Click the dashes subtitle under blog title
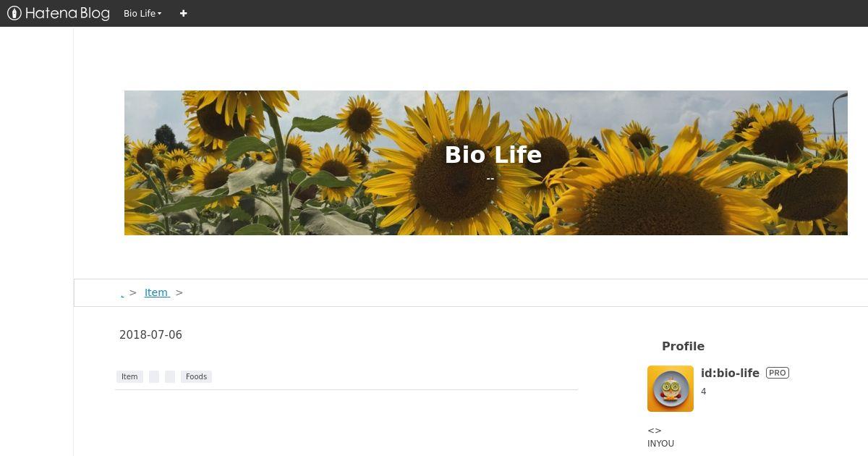Image resolution: width=868 pixels, height=456 pixels. [490, 178]
